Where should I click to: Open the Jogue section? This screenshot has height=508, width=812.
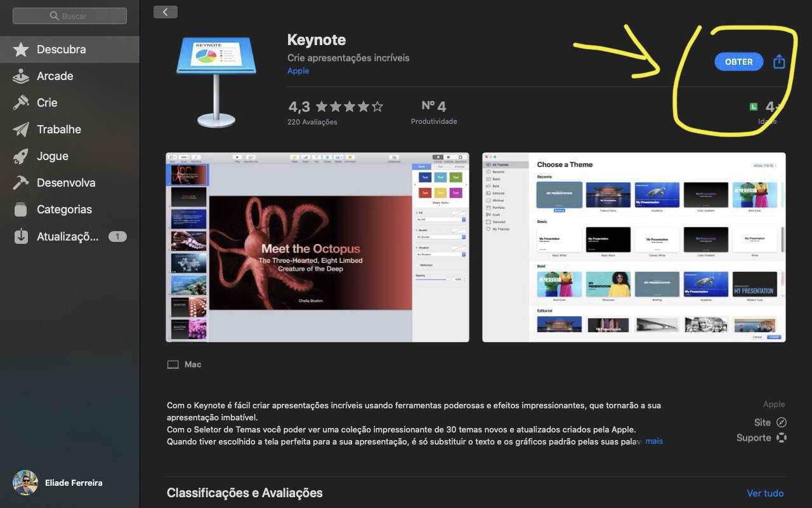(70, 156)
